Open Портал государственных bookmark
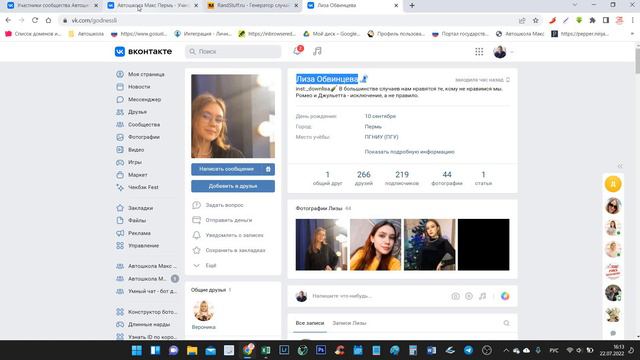The width and height of the screenshot is (640, 360). [460, 34]
